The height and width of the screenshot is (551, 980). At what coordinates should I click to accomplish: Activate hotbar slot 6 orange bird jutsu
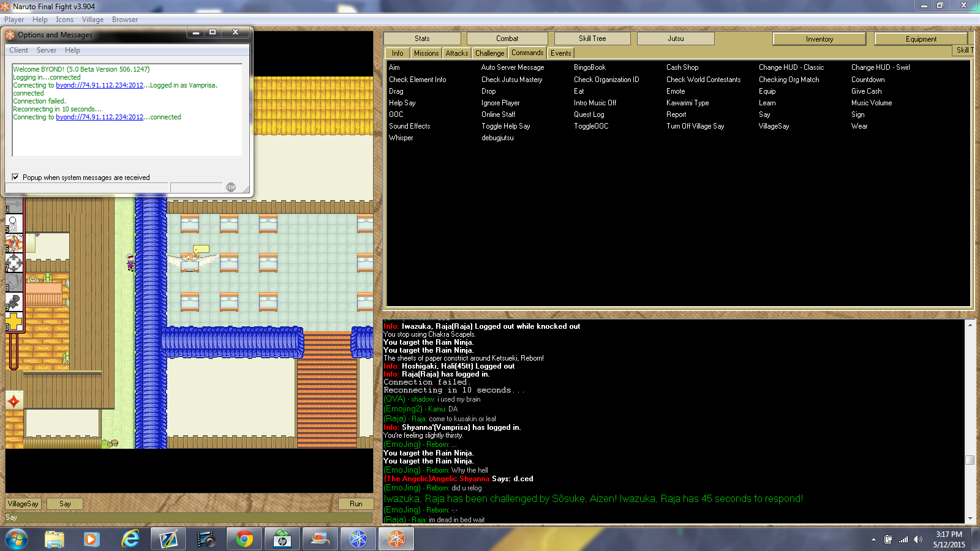(x=14, y=243)
